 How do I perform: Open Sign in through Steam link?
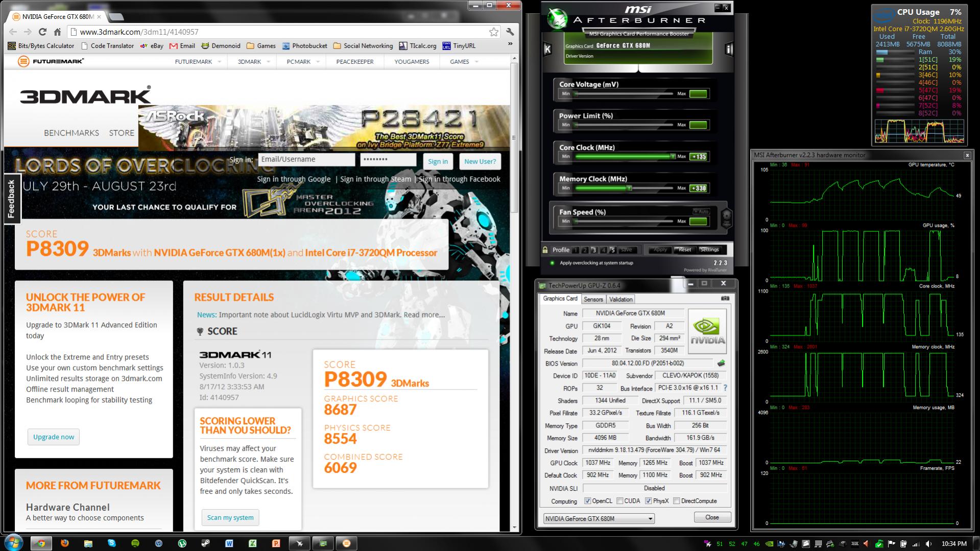(x=375, y=179)
